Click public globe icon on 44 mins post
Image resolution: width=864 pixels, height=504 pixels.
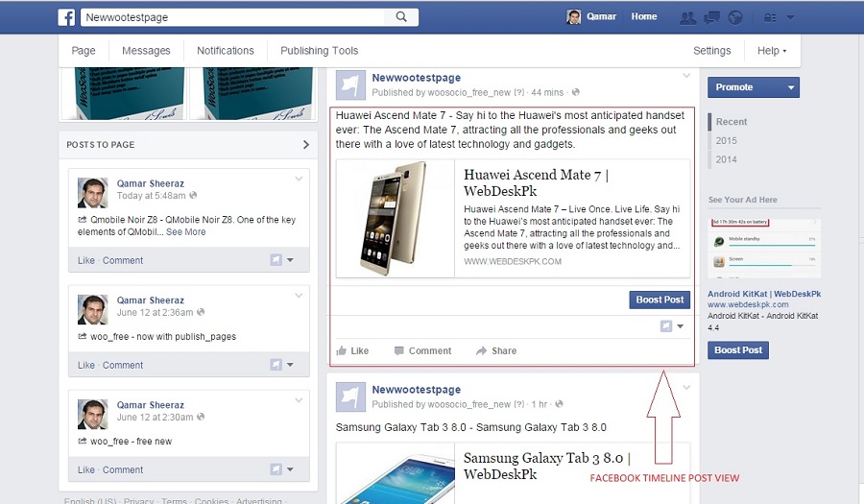575,92
